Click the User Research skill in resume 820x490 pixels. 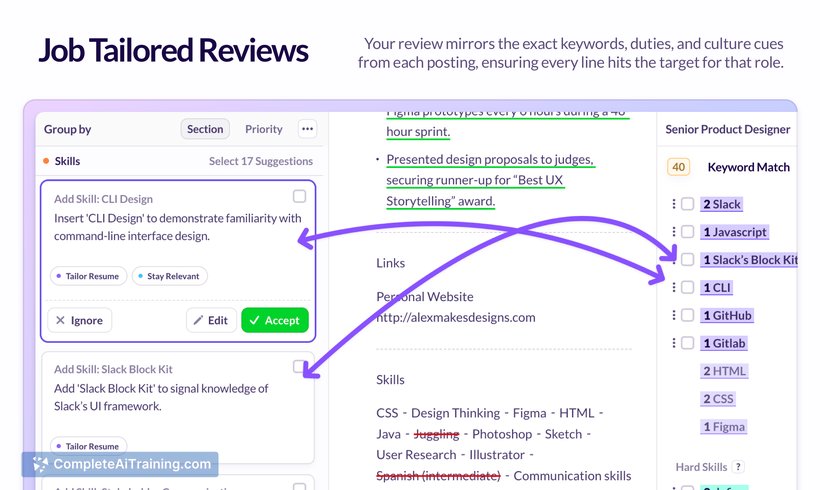pos(416,455)
